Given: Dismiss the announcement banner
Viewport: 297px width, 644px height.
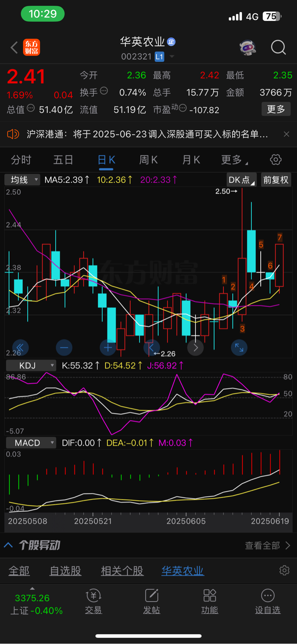Looking at the screenshot, I should click(287, 134).
